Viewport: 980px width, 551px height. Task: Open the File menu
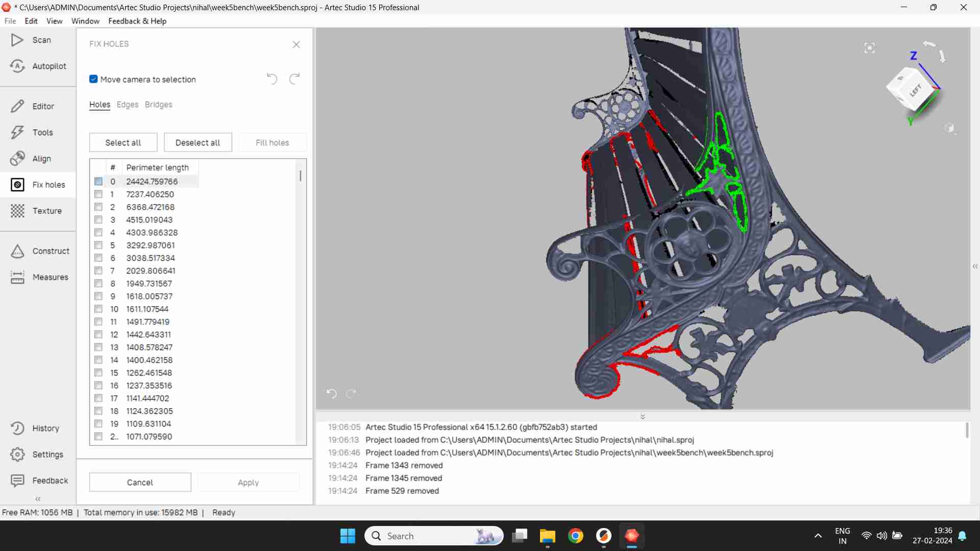tap(10, 21)
